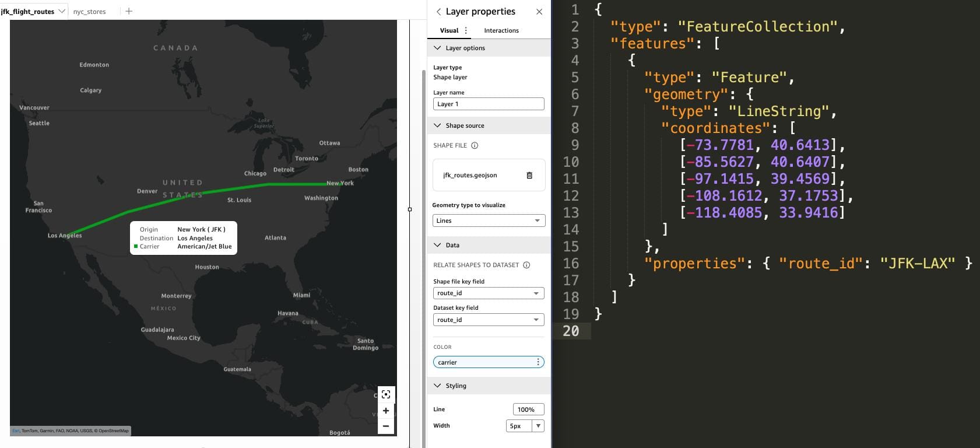Open the Geometry type to visualize dropdown
The width and height of the screenshot is (980, 448).
click(489, 220)
